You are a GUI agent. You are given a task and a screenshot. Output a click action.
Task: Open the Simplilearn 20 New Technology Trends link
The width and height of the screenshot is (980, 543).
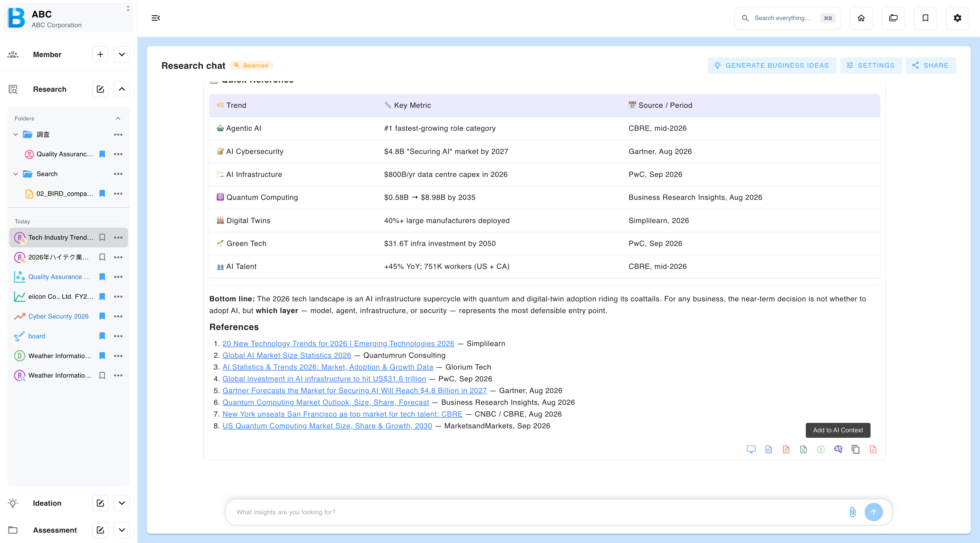(338, 343)
